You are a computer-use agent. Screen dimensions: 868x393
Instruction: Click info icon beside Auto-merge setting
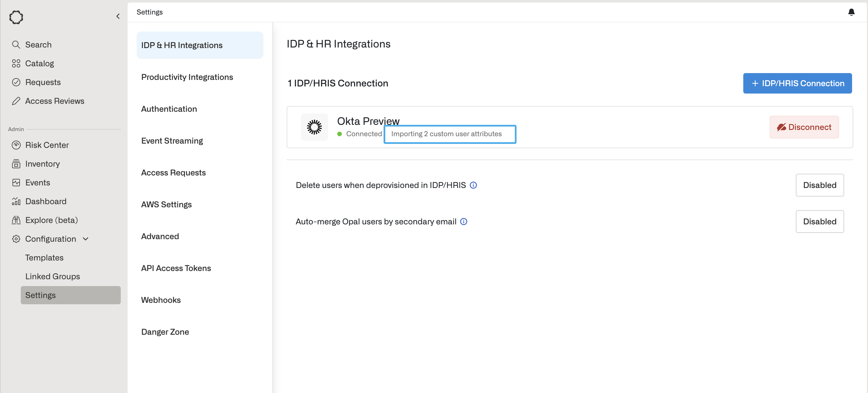464,222
